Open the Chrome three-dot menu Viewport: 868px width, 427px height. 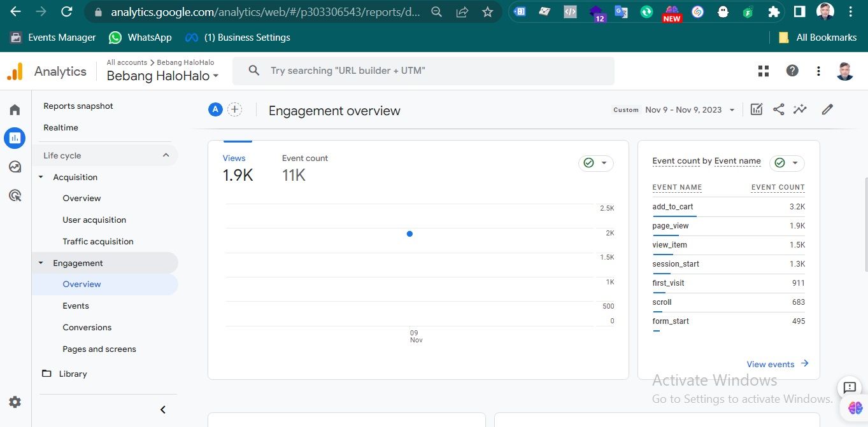click(851, 11)
